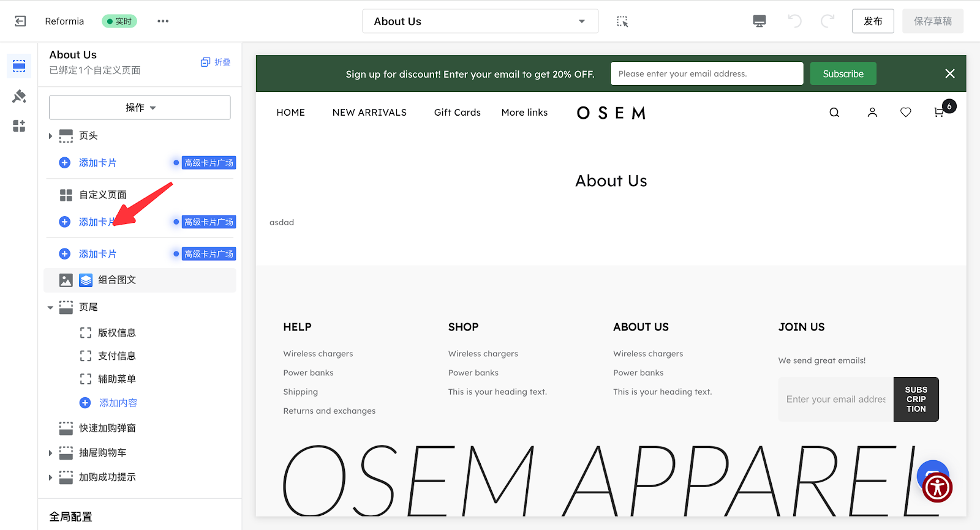The height and width of the screenshot is (530, 980).
Task: Click the 发布 publish button
Action: (x=872, y=21)
